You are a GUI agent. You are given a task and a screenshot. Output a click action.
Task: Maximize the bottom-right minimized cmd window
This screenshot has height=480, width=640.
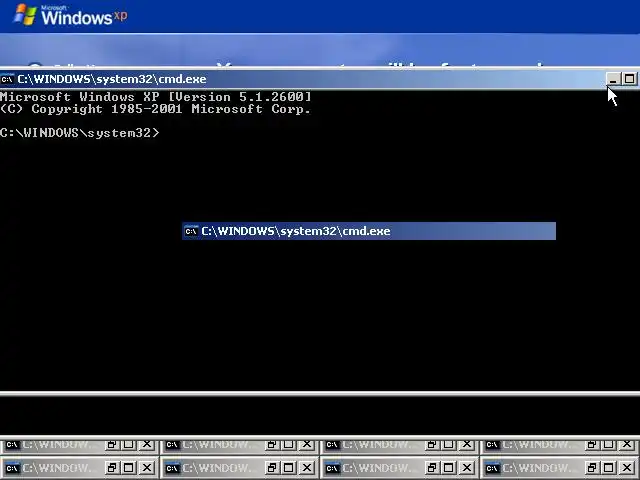pos(609,467)
